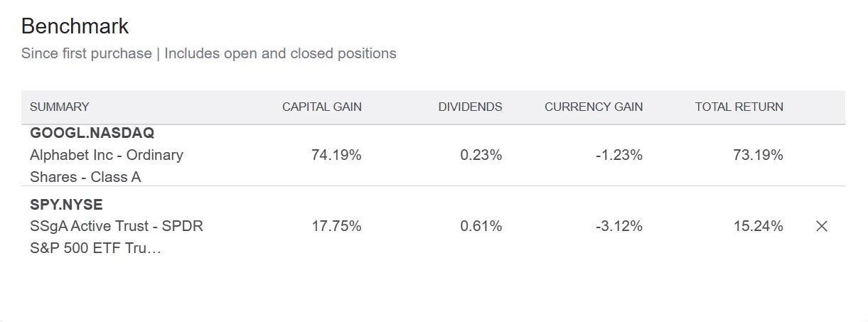The image size is (868, 322).
Task: Open the SPY.NYSE ticker
Action: (x=66, y=205)
